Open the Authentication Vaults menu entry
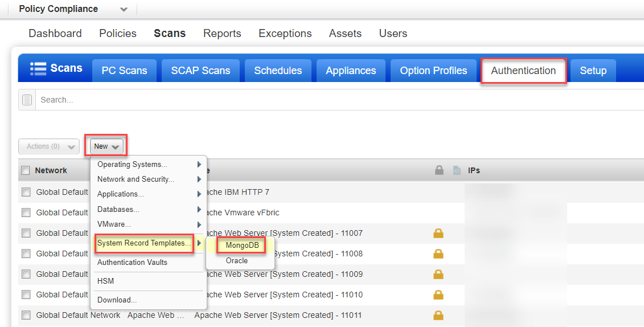This screenshot has width=644, height=327. click(132, 263)
